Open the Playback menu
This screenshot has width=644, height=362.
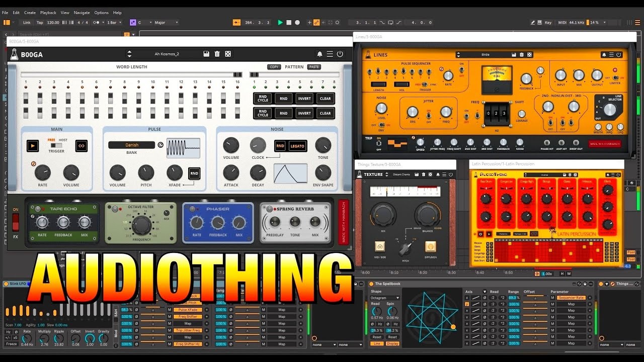(x=48, y=13)
